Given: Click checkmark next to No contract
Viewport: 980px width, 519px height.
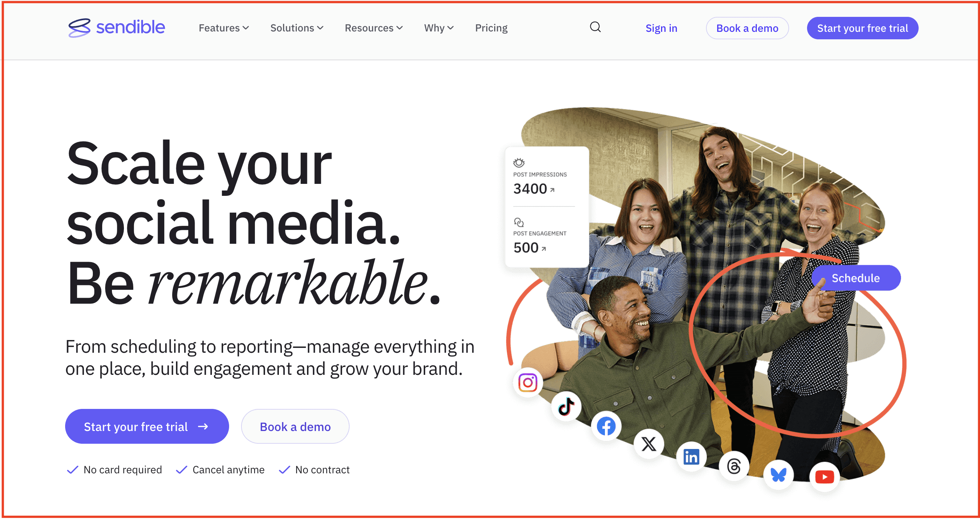Looking at the screenshot, I should 284,470.
